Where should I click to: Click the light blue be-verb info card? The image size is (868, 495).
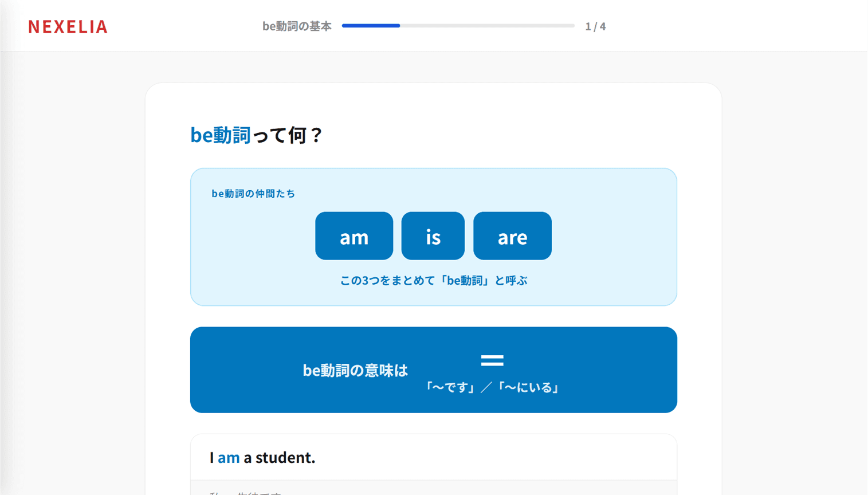point(433,237)
